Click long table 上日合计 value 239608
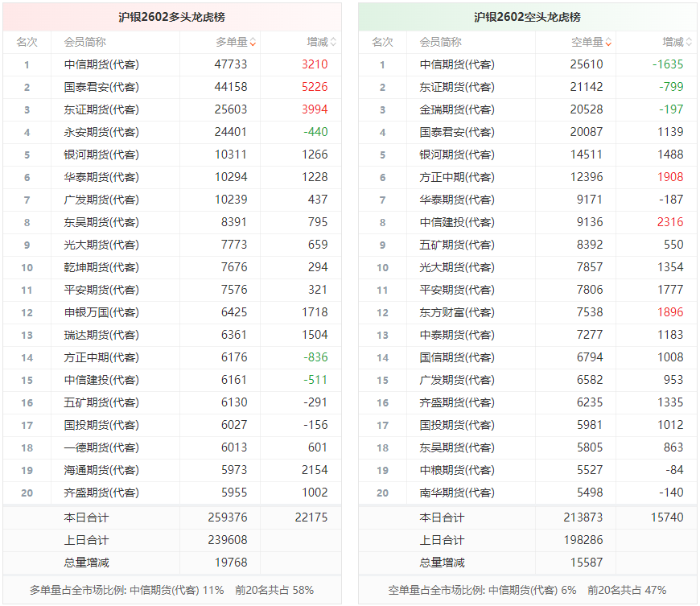700x606 pixels. coord(228,540)
